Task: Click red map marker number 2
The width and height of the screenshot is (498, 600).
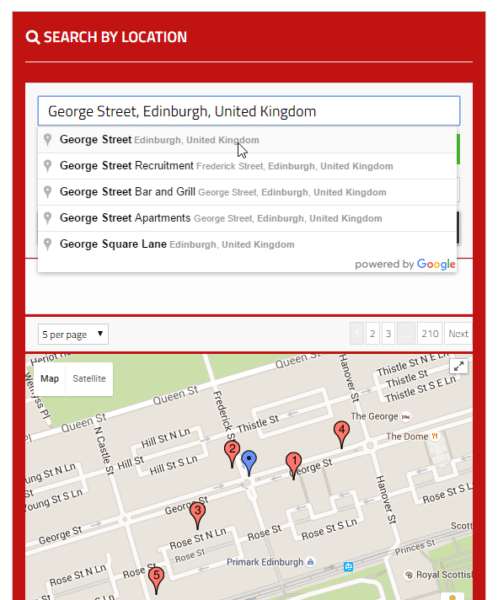Action: (x=232, y=453)
